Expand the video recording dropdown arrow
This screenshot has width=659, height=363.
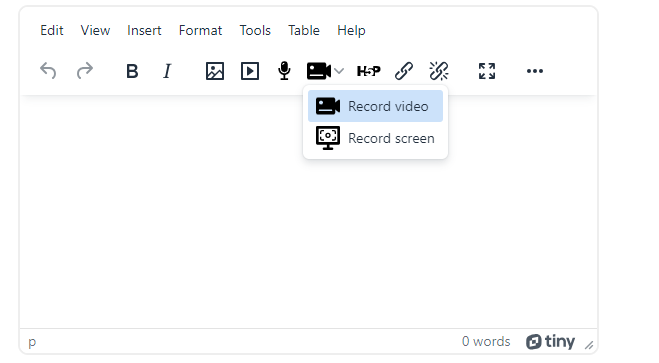pyautogui.click(x=339, y=71)
